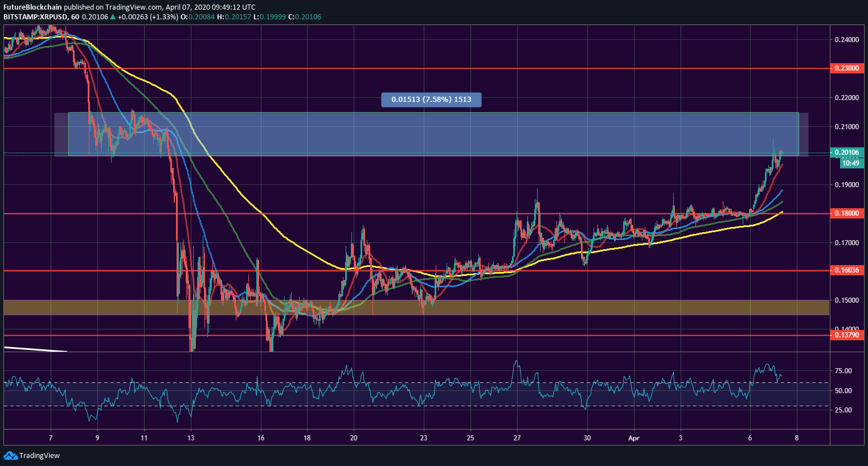The image size is (868, 466).
Task: Select the blue price range rectangle
Action: pyautogui.click(x=433, y=134)
